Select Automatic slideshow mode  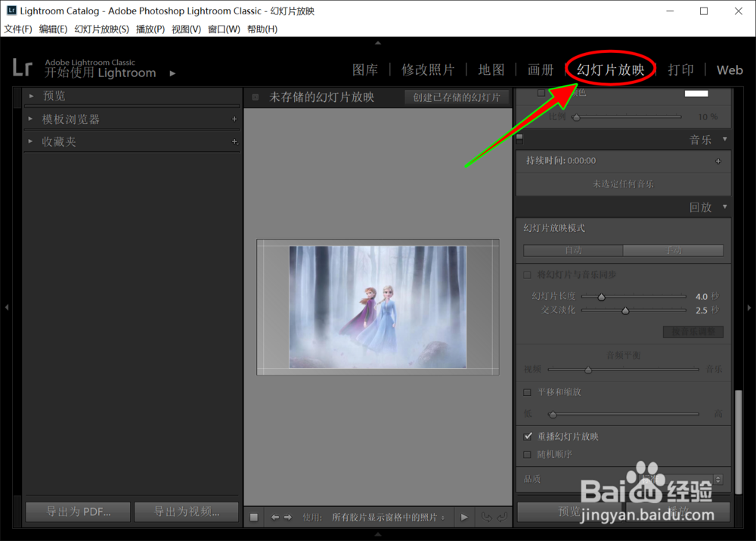tap(573, 250)
